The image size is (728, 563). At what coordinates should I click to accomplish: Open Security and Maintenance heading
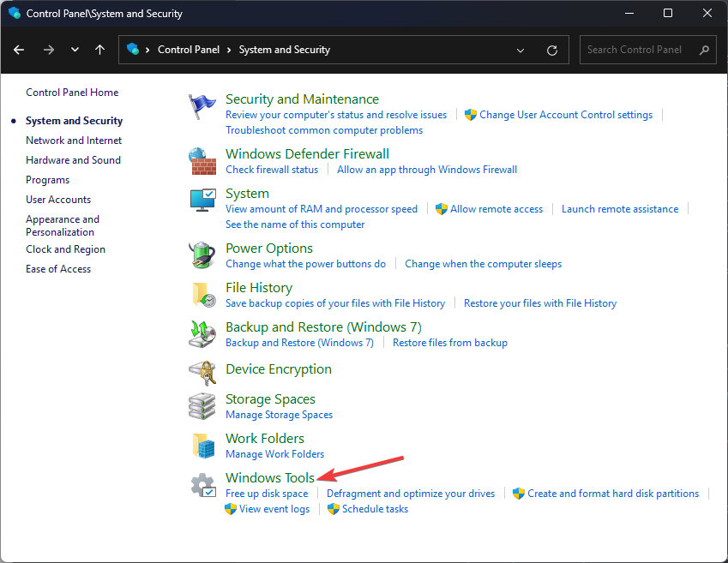tap(302, 99)
